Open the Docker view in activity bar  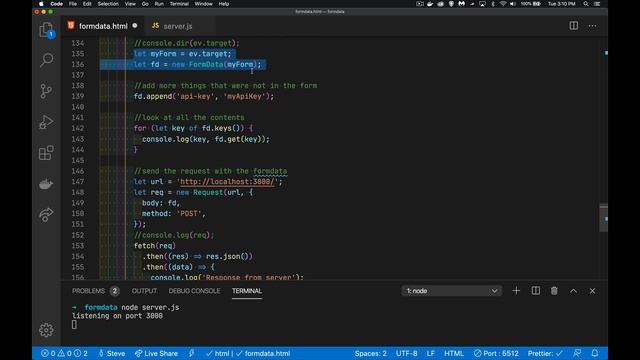pyautogui.click(x=46, y=184)
